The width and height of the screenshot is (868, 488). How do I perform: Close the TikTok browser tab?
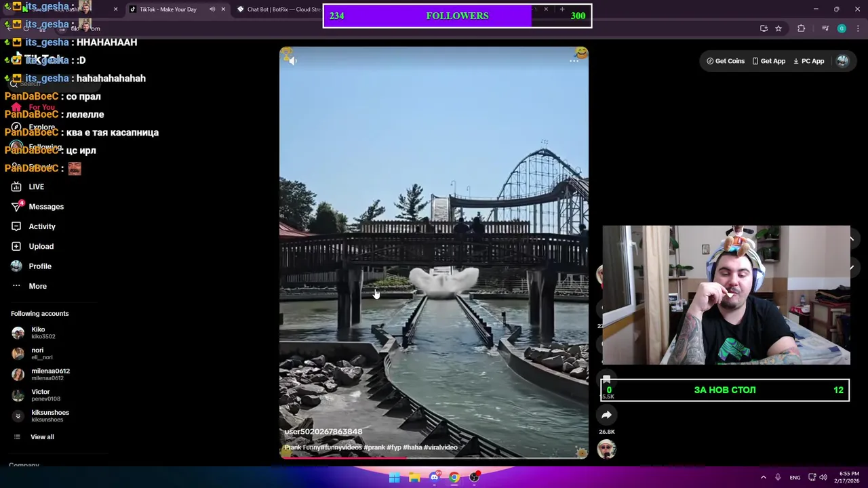(x=223, y=9)
